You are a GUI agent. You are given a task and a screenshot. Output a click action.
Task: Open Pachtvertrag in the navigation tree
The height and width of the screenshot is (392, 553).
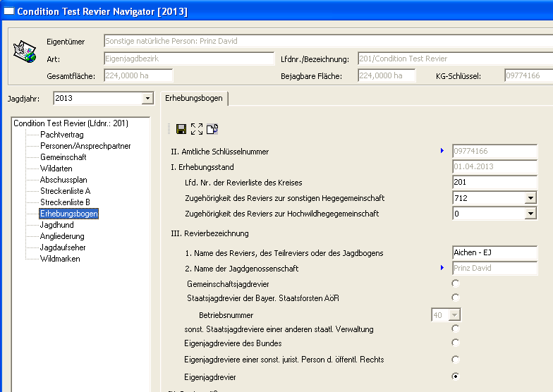62,135
